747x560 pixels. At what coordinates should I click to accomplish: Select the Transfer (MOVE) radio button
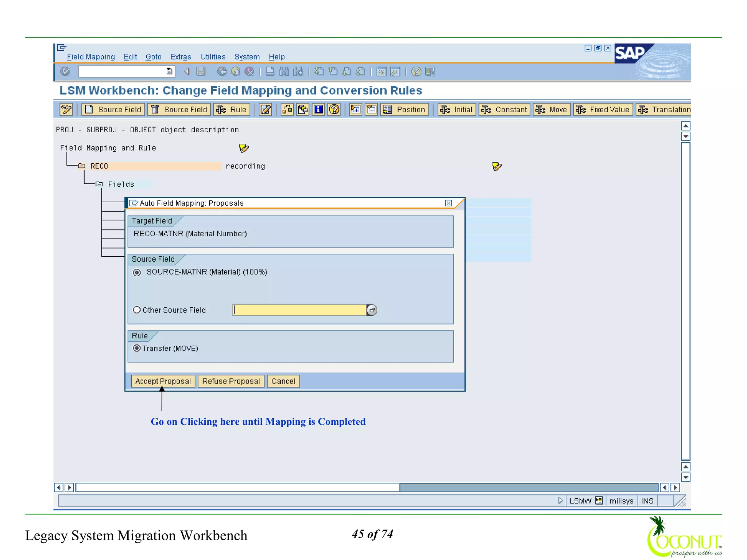(x=137, y=348)
